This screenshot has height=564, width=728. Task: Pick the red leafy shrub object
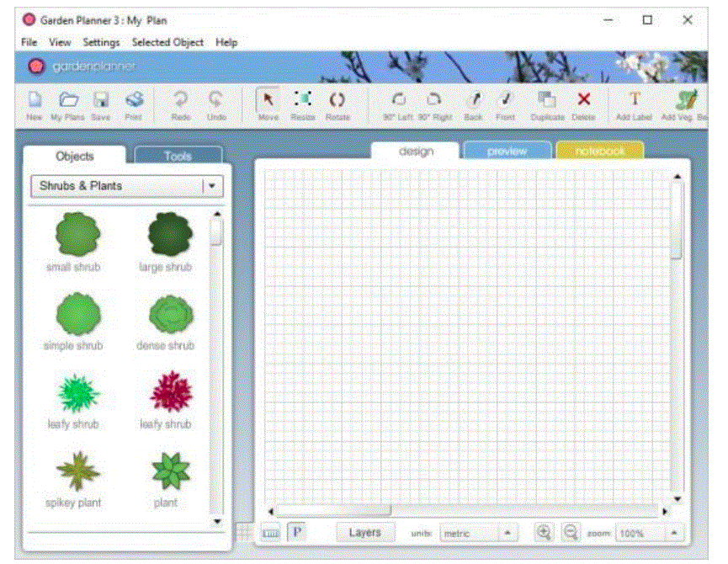[171, 391]
